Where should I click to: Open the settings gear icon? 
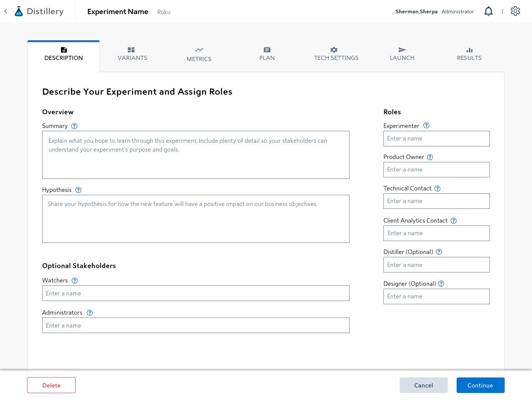click(x=515, y=11)
